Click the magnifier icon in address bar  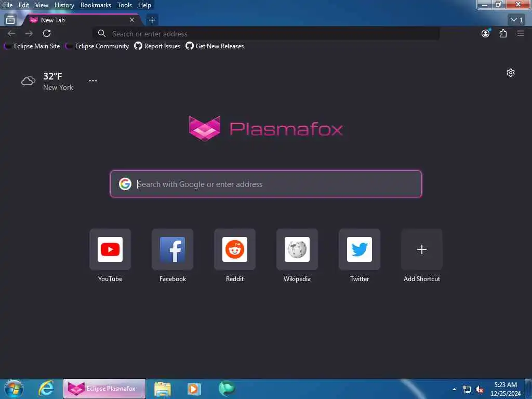point(101,33)
